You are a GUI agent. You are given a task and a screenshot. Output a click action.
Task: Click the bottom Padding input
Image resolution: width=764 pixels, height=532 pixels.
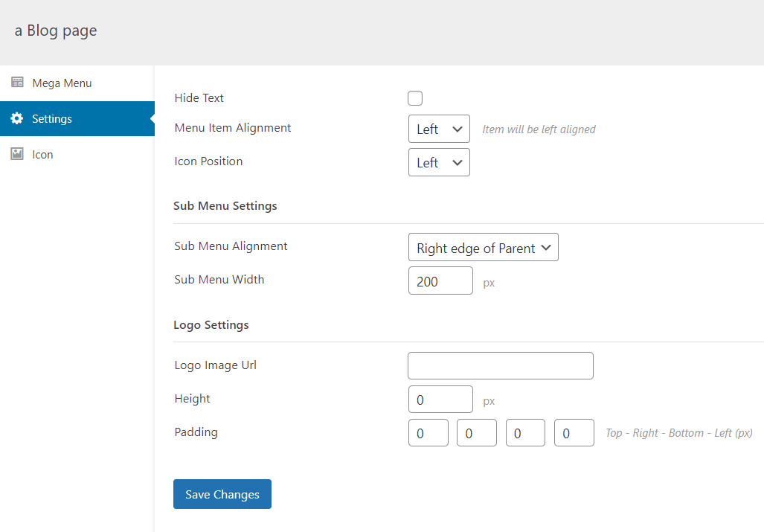[525, 432]
